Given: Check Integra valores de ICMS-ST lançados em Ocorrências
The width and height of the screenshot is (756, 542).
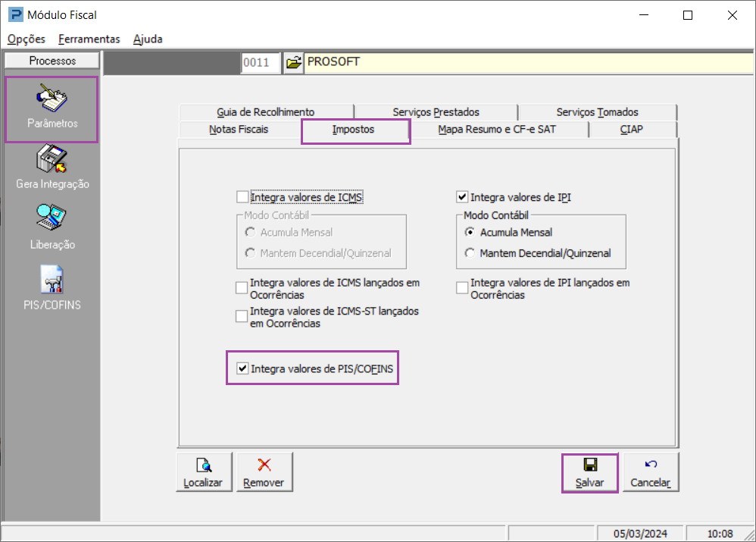Looking at the screenshot, I should (242, 317).
